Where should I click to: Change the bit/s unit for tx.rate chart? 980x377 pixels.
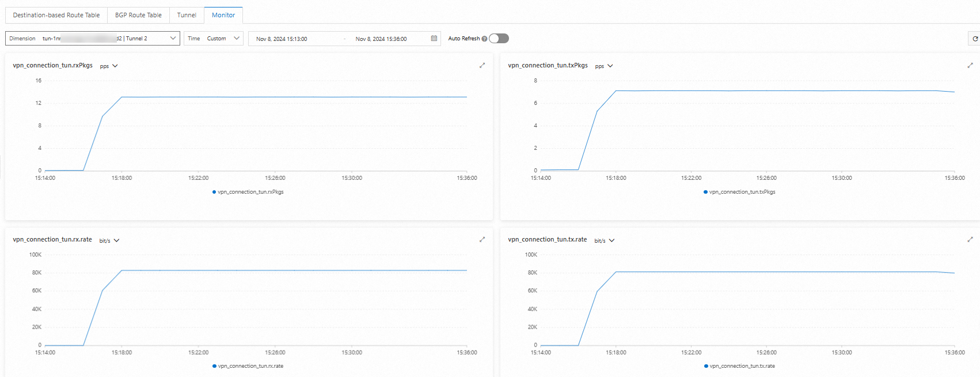tap(604, 240)
